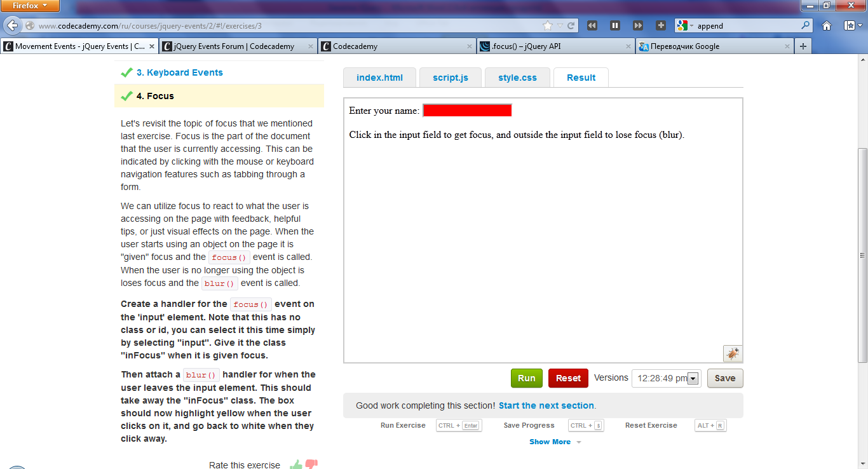Click the scrollbar up arrow

click(x=862, y=59)
